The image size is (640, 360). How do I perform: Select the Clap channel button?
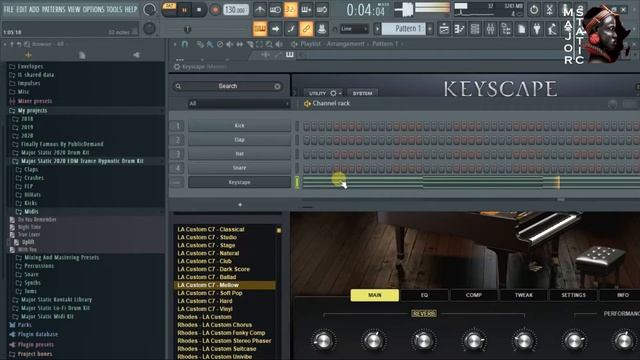coord(240,140)
